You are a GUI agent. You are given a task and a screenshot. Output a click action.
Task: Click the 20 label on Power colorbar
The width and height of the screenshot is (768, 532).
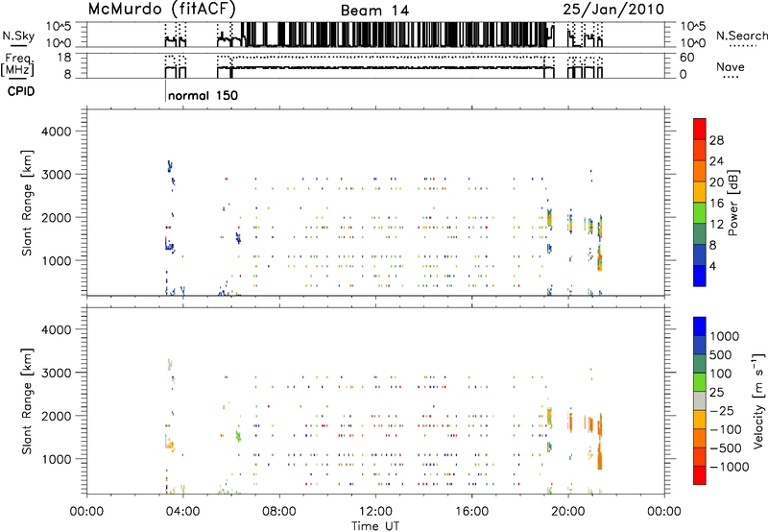pyautogui.click(x=716, y=182)
